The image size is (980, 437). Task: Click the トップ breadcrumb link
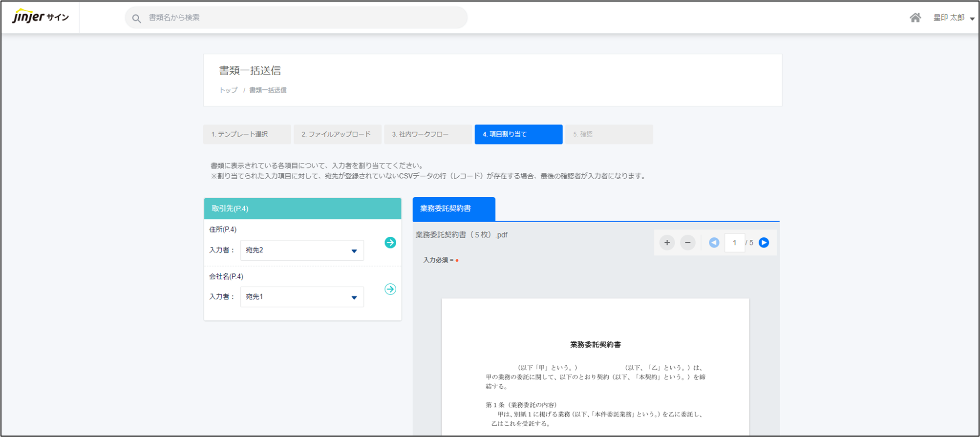pyautogui.click(x=228, y=90)
